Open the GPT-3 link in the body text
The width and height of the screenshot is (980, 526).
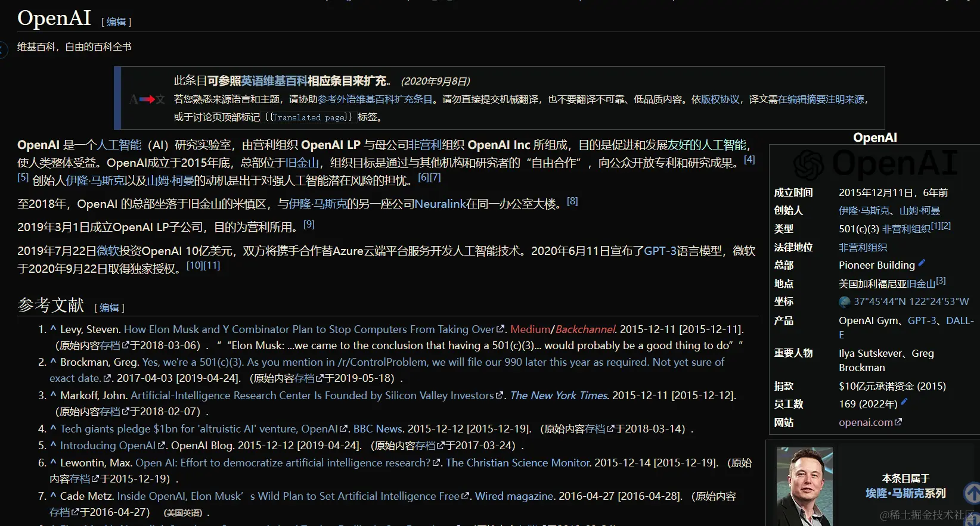click(x=660, y=251)
